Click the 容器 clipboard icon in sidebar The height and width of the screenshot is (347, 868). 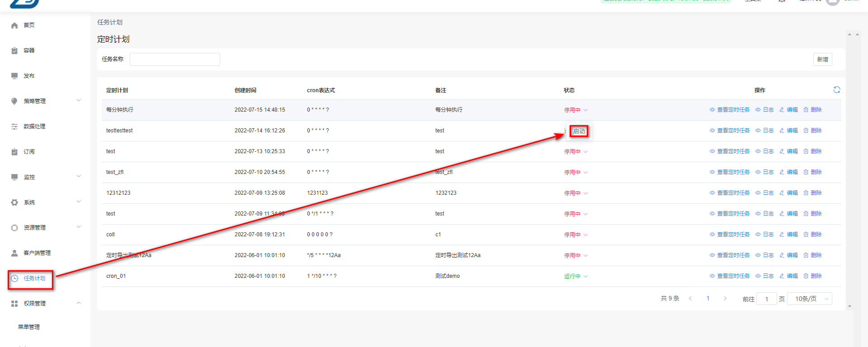point(14,51)
